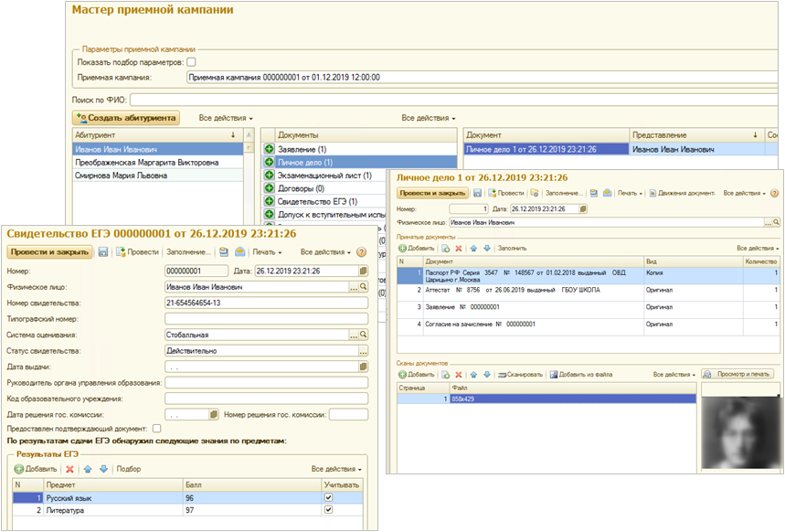Search Физическое лицо with magnifier in Свидетельство ЕГЭ

pos(364,287)
